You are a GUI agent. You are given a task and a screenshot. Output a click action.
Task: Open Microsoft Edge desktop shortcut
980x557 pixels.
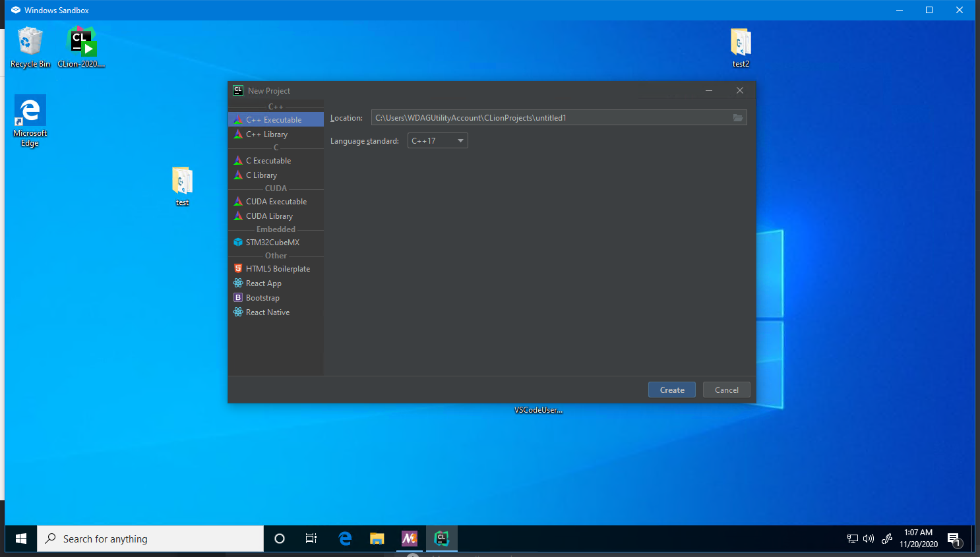tap(30, 121)
